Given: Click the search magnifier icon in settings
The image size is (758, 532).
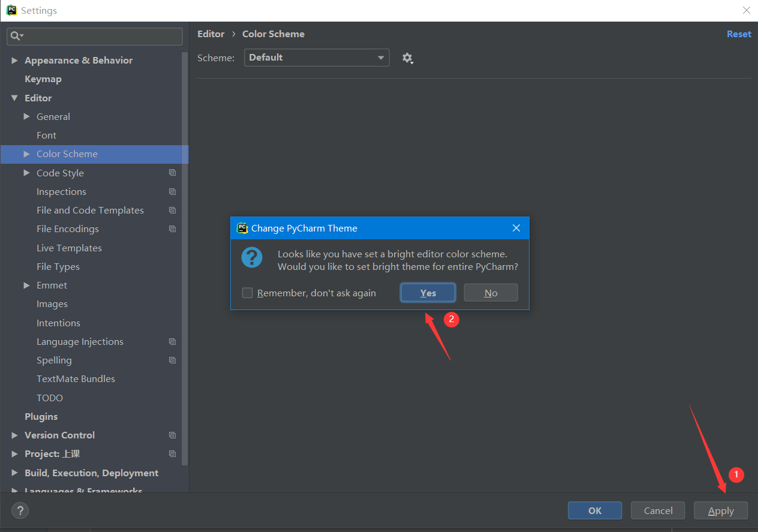Looking at the screenshot, I should point(17,37).
